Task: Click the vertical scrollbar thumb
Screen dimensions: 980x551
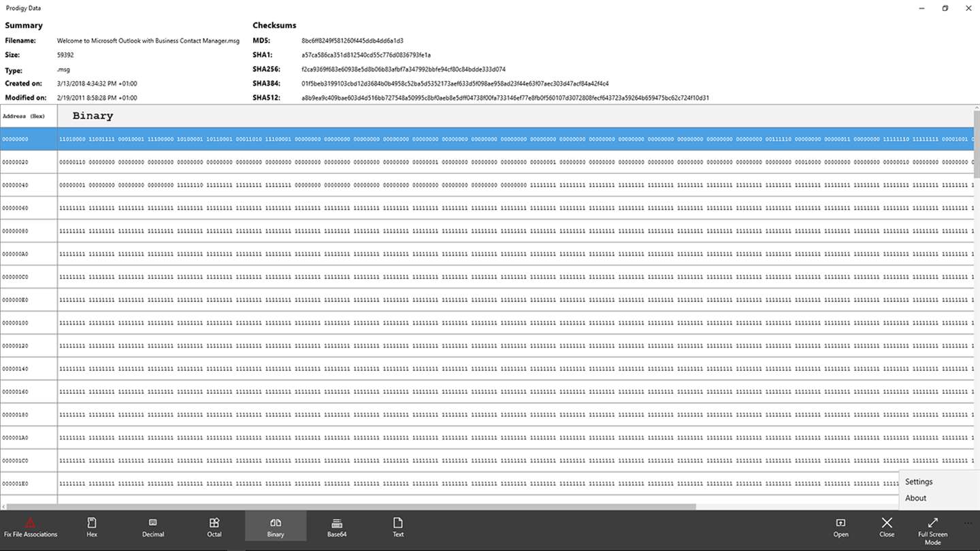Action: coord(977,143)
